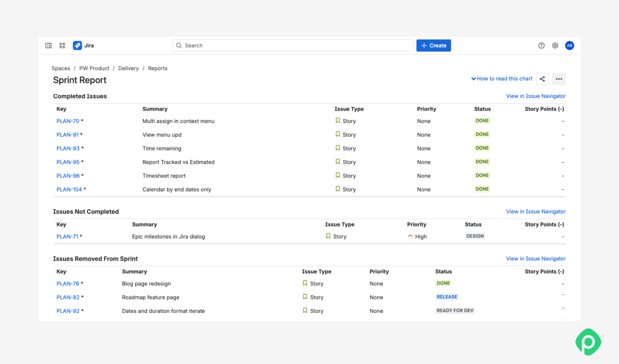Click the DESIGN status badge
The width and height of the screenshot is (619, 364).
(475, 236)
